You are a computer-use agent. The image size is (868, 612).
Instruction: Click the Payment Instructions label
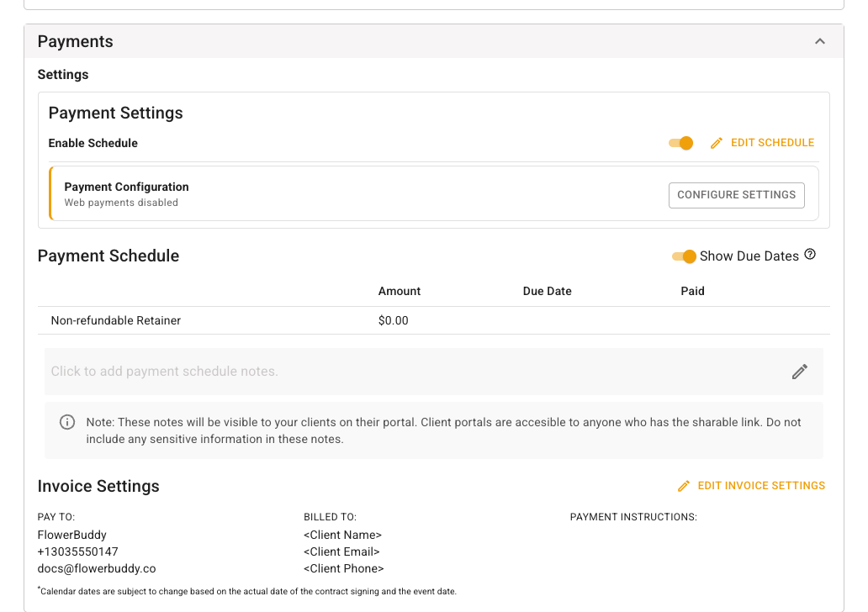[633, 517]
